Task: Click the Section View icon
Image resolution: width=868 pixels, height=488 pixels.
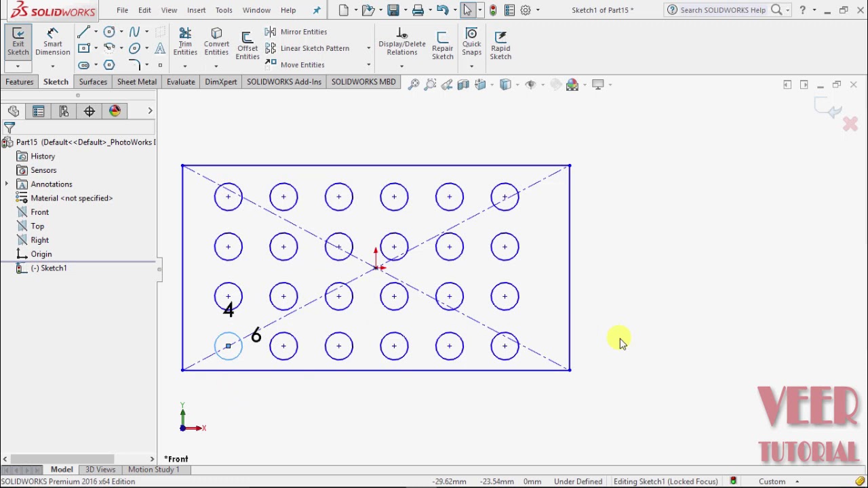Action: pyautogui.click(x=463, y=85)
